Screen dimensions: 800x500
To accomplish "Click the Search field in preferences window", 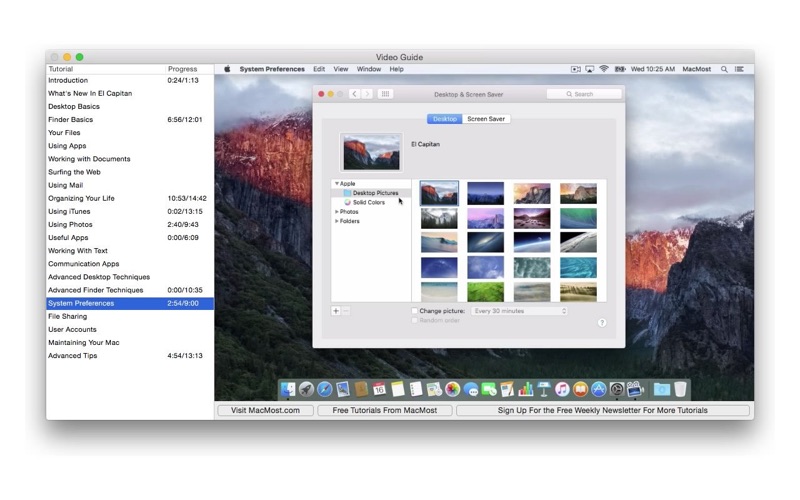I will [x=584, y=94].
